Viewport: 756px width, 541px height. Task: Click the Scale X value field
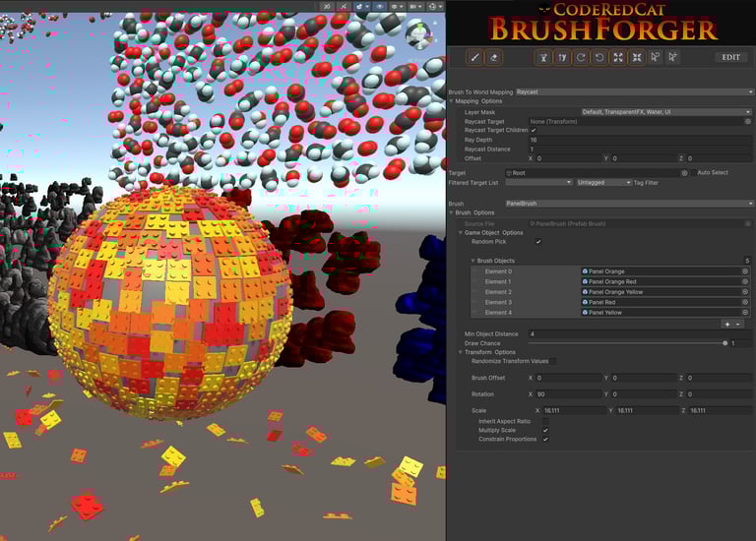[574, 410]
